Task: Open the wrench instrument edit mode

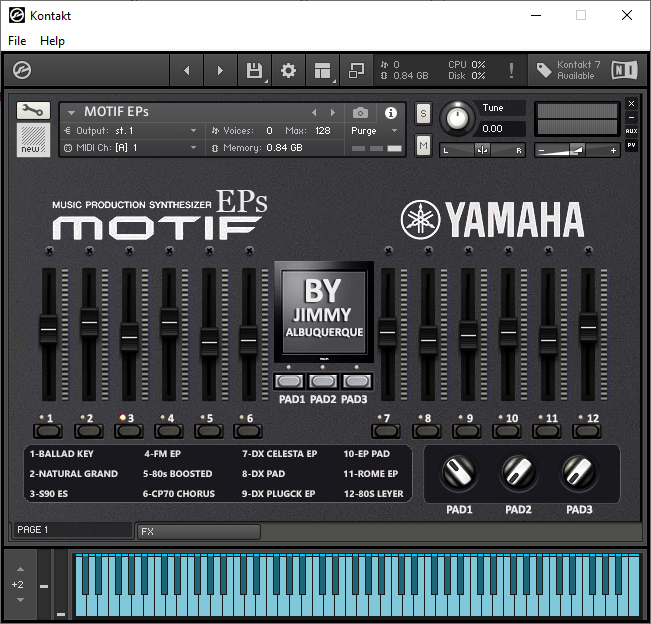Action: point(33,110)
